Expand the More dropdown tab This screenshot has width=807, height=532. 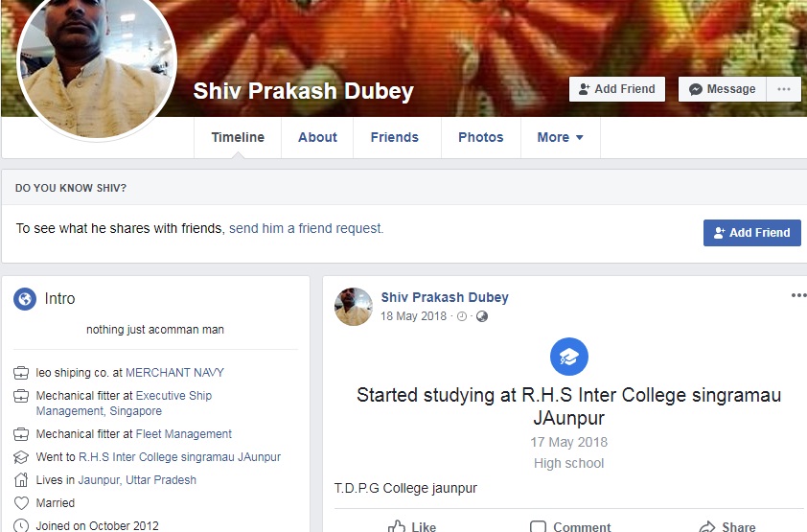pyautogui.click(x=561, y=137)
